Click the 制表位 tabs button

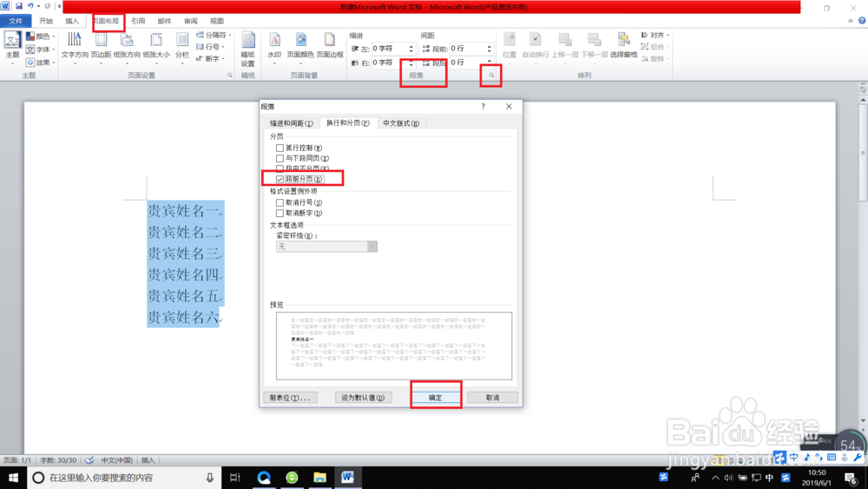click(x=290, y=398)
